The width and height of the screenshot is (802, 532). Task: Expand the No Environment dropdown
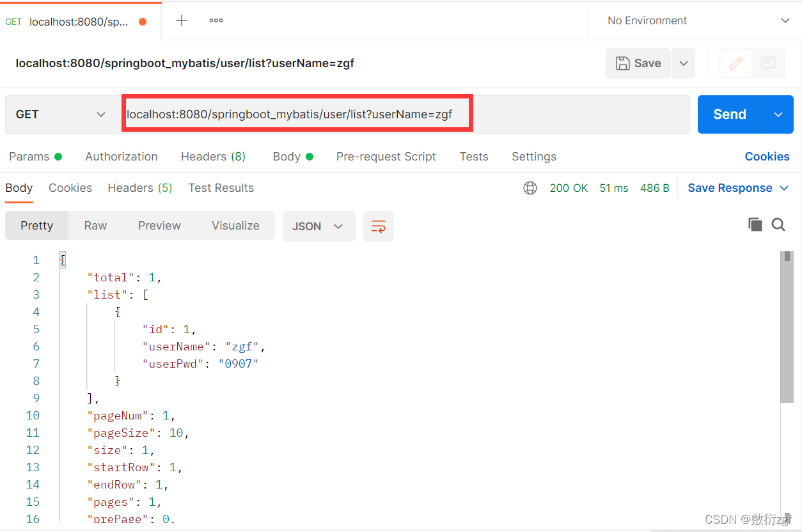point(785,20)
